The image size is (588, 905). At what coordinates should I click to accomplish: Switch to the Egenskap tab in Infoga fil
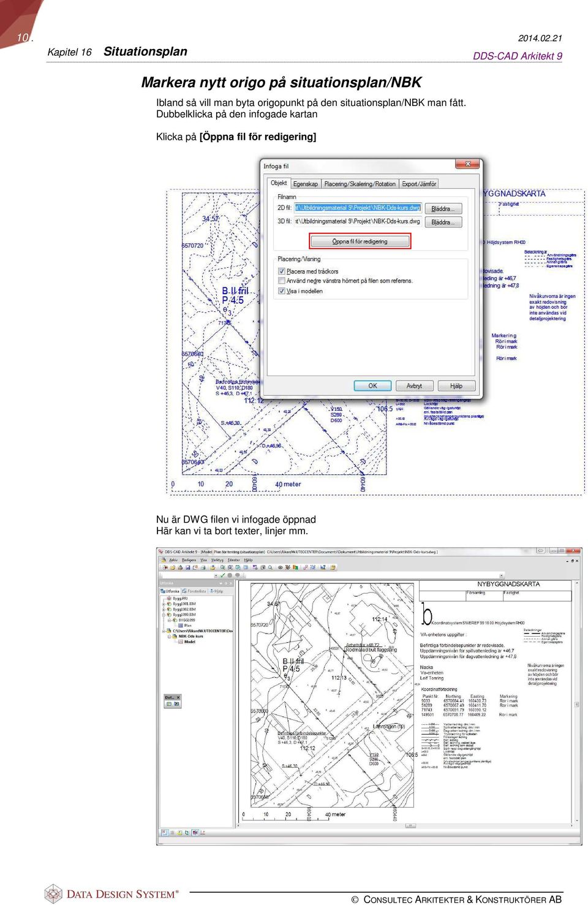pyautogui.click(x=305, y=184)
